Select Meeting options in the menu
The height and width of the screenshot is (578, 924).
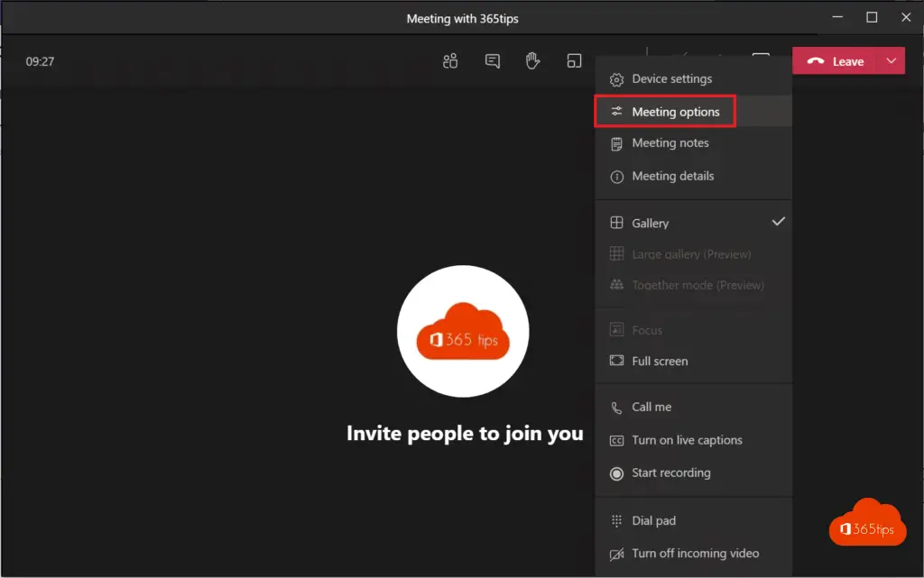(x=694, y=111)
